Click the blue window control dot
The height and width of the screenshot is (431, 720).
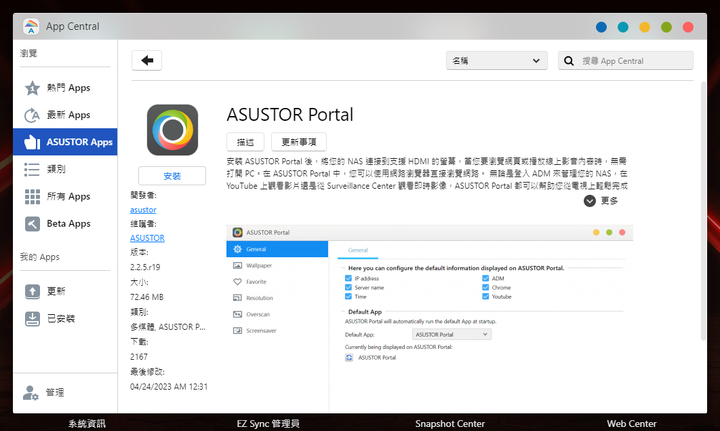pyautogui.click(x=601, y=27)
